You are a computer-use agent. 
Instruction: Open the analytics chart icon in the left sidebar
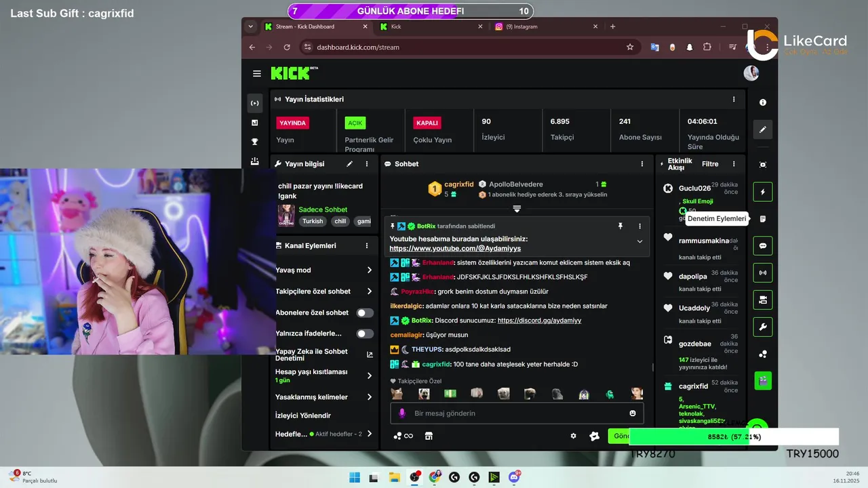tap(255, 123)
